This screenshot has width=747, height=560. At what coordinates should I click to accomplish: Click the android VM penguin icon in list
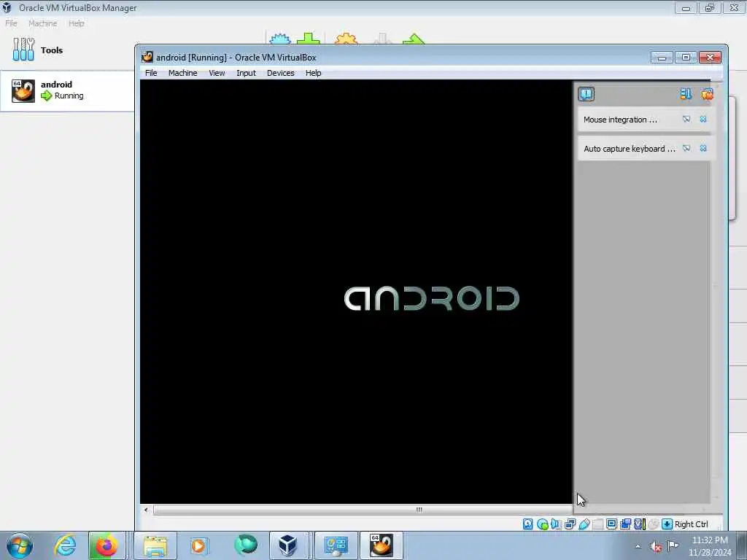[x=23, y=90]
